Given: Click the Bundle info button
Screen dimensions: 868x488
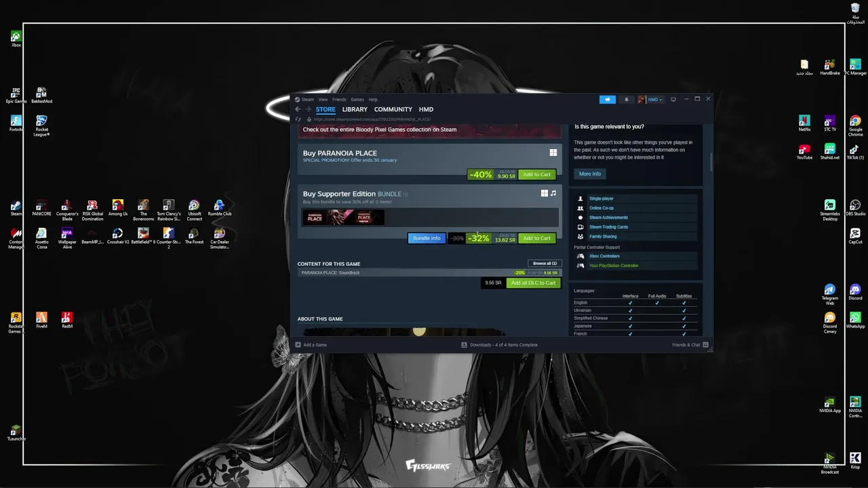Looking at the screenshot, I should point(427,239).
